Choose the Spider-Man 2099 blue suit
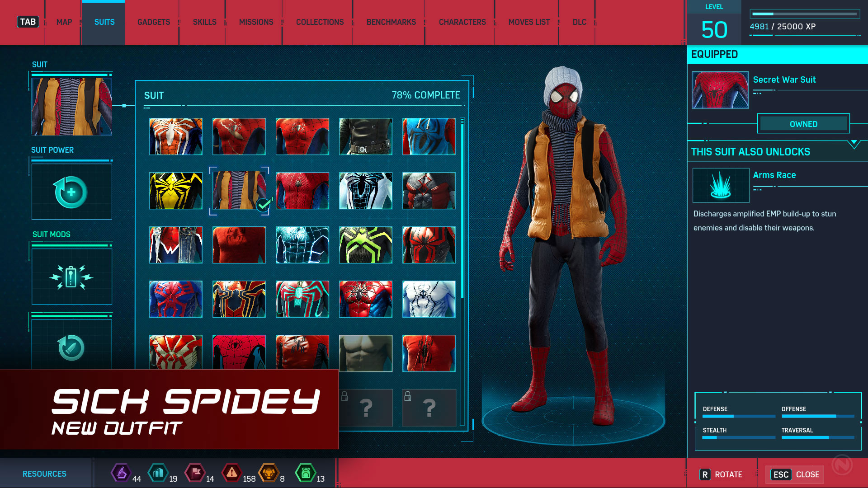 [x=176, y=299]
